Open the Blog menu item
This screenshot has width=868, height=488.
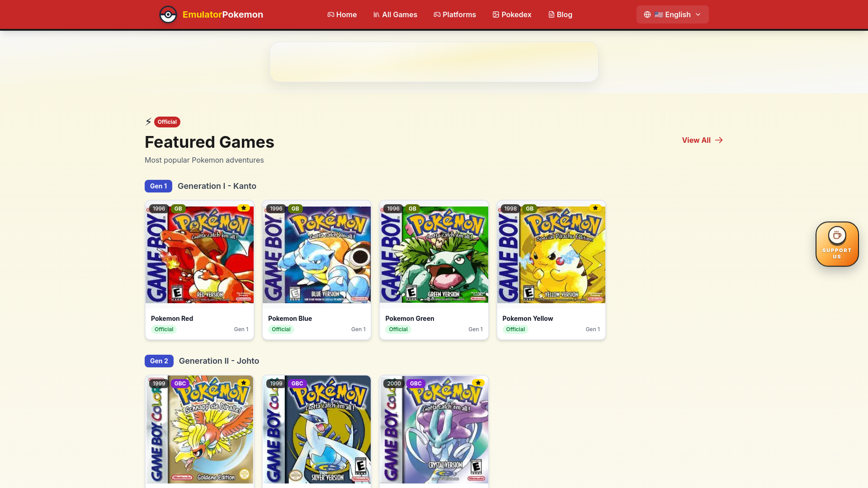(560, 14)
